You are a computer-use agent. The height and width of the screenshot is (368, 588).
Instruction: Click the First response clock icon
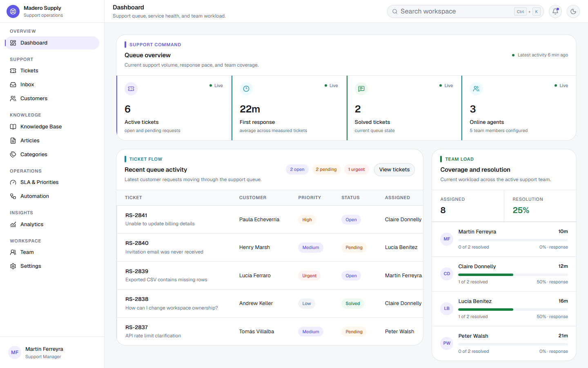point(246,89)
